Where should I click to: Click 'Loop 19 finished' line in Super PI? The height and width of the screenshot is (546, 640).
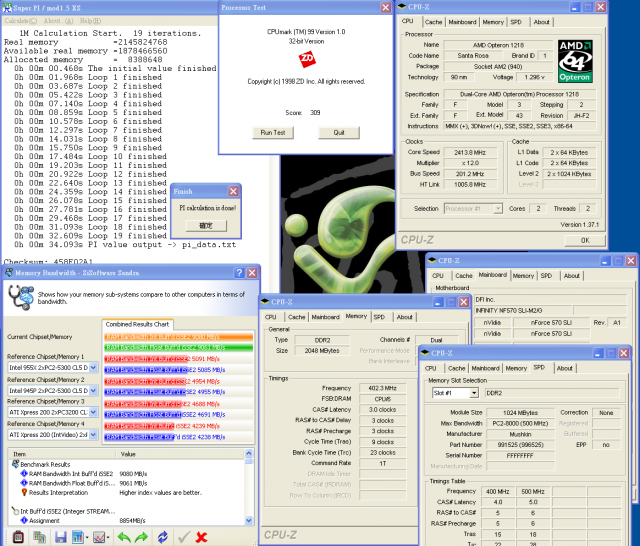[x=90, y=236]
